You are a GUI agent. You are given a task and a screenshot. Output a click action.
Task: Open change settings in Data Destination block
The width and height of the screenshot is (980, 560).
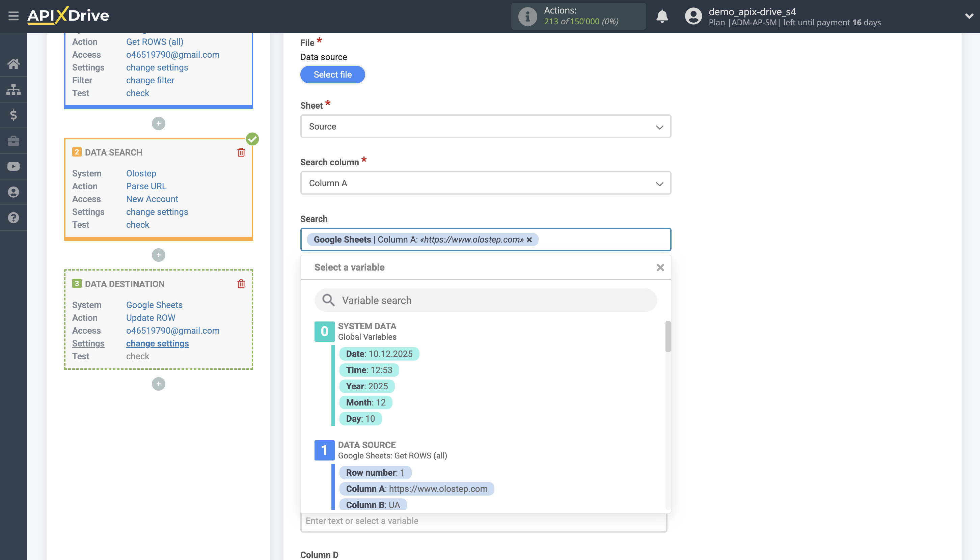pyautogui.click(x=157, y=343)
